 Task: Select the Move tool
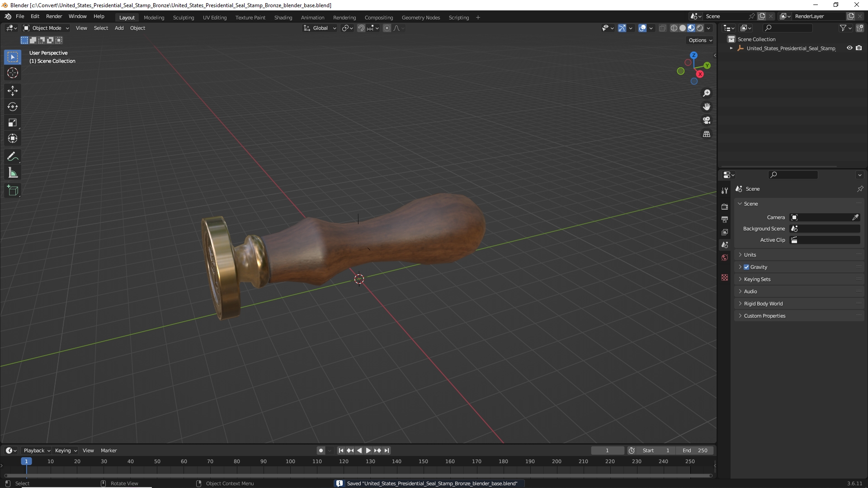point(13,91)
